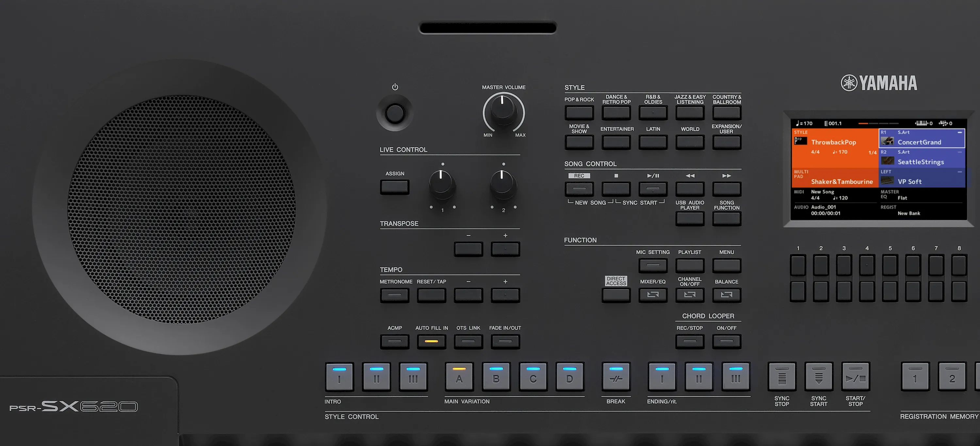This screenshot has height=446, width=980.
Task: Click Ending/rit. II button
Action: coord(699,377)
